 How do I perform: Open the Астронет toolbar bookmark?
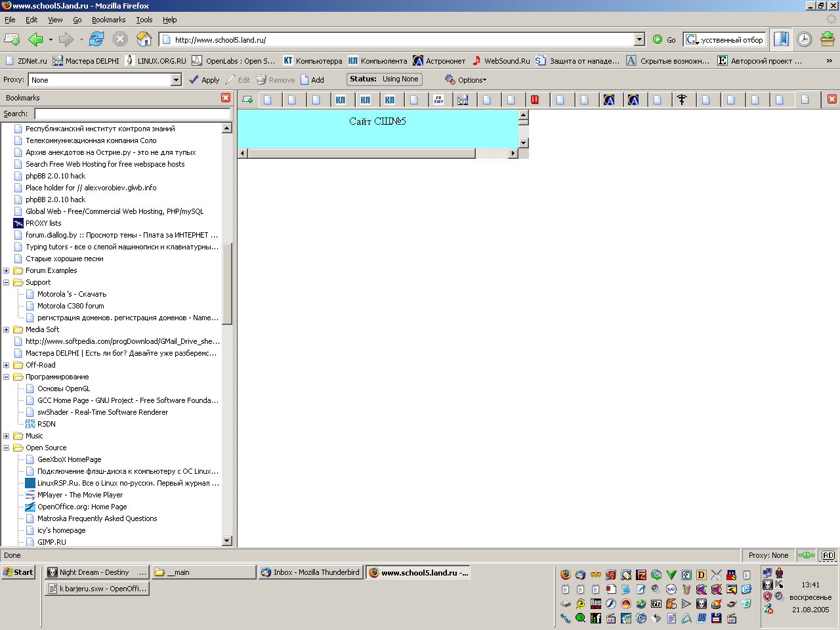point(439,60)
